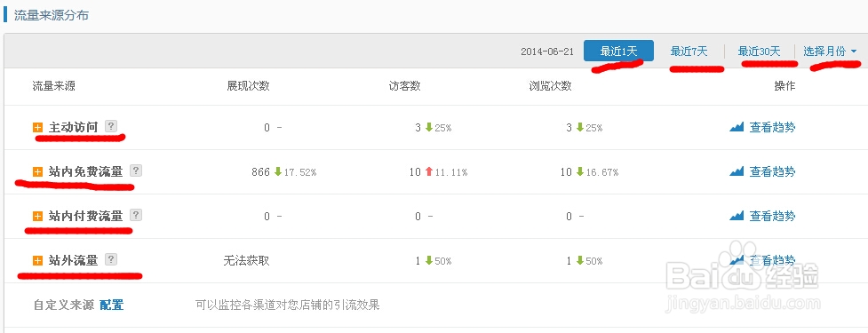The width and height of the screenshot is (868, 333).
Task: Click trend chart icon for 主动访问
Action: click(737, 127)
